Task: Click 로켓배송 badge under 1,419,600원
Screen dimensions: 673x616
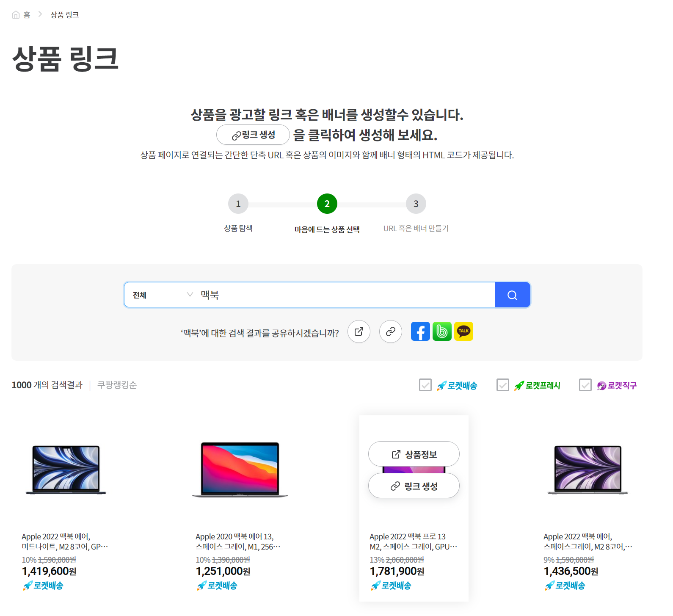Action: pyautogui.click(x=43, y=586)
